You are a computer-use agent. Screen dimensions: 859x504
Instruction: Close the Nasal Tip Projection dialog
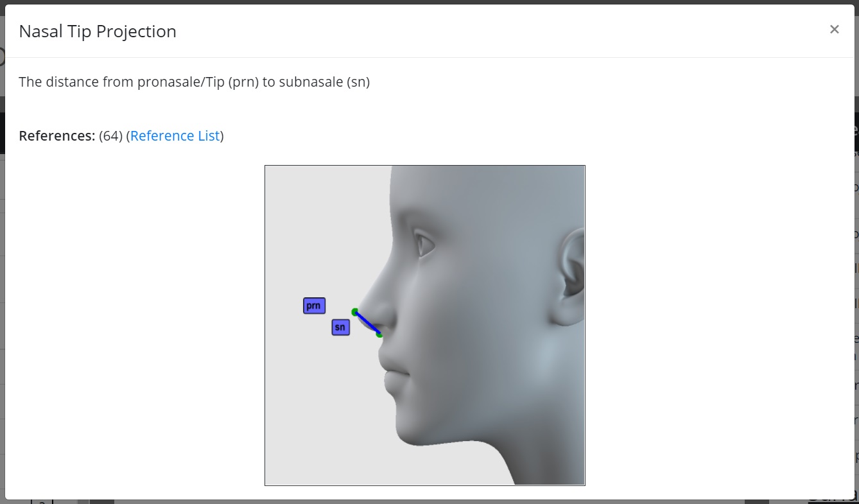point(834,30)
